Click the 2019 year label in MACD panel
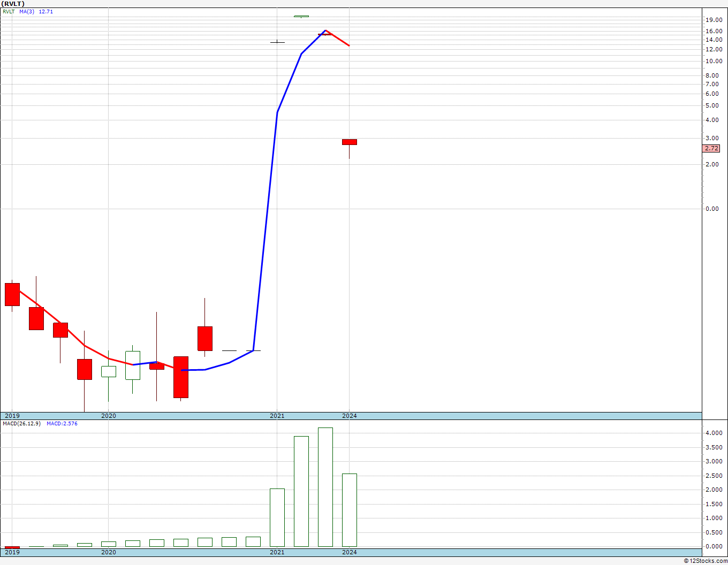Image resolution: width=728 pixels, height=565 pixels. pos(12,552)
